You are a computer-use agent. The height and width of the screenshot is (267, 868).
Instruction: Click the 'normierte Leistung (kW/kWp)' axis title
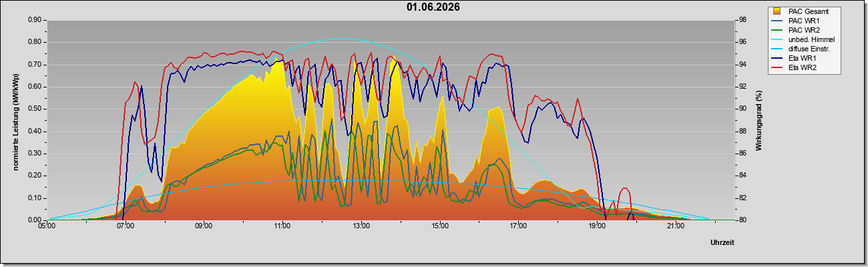click(x=15, y=120)
